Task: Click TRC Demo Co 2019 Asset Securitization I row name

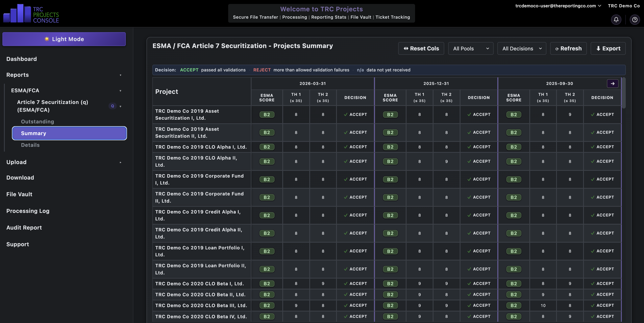Action: pos(187,114)
